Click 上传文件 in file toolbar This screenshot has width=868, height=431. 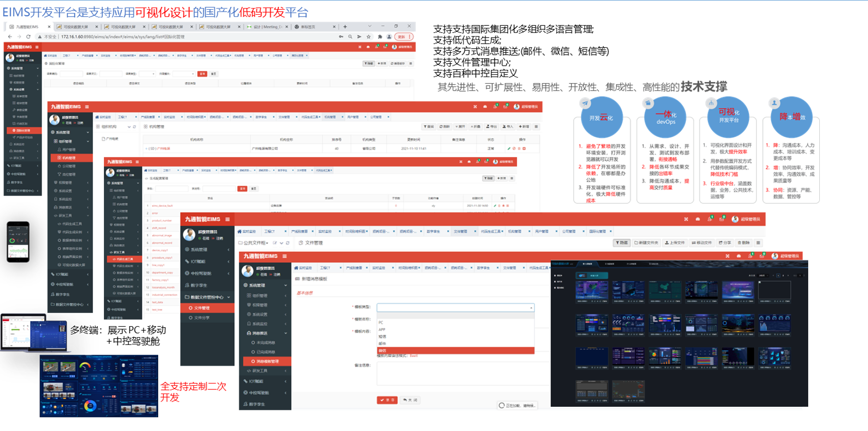pos(675,243)
